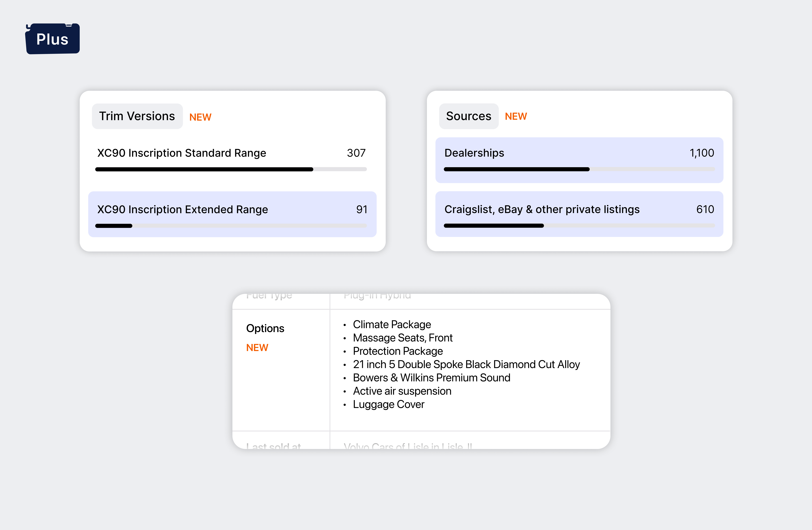Click the Plus badge logo
The width and height of the screenshot is (812, 530).
pos(53,39)
